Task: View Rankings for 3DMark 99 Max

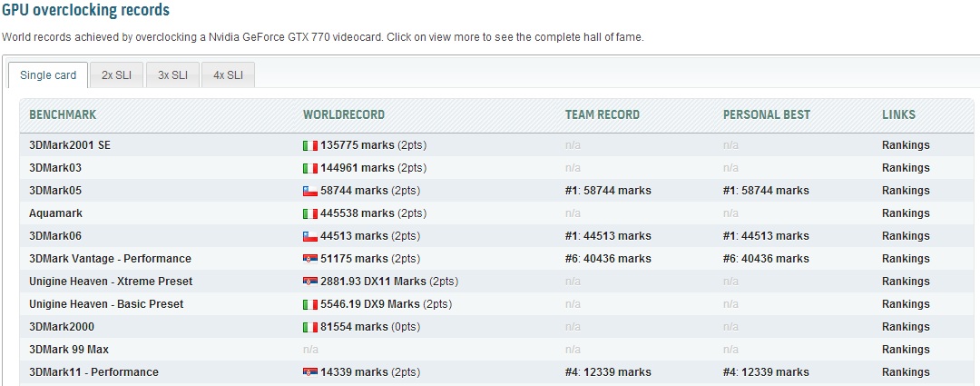Action: pyautogui.click(x=906, y=349)
